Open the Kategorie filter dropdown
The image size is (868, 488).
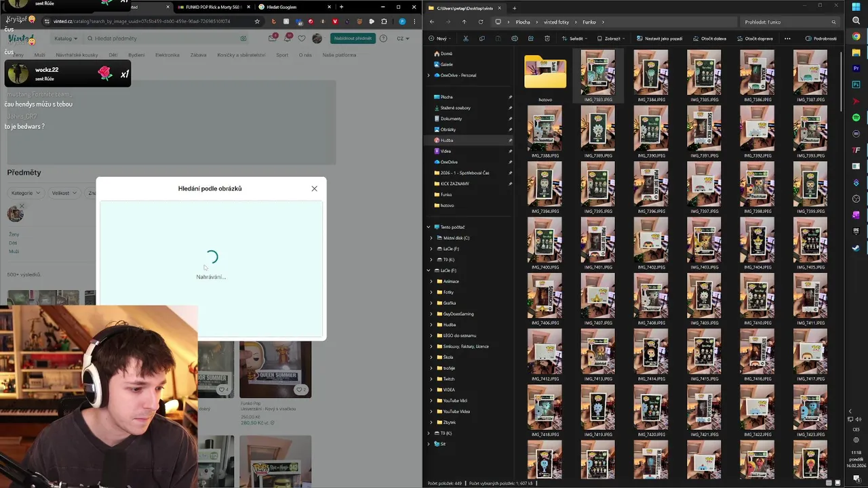pyautogui.click(x=26, y=193)
